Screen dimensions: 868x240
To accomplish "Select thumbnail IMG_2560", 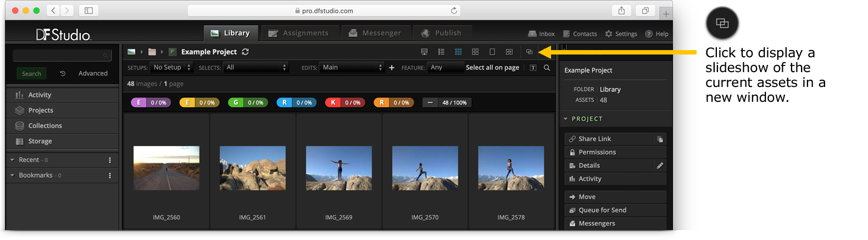I will [x=166, y=168].
